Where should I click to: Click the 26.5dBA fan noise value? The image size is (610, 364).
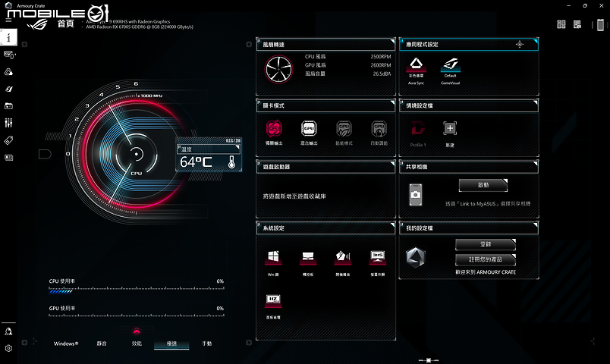point(382,74)
